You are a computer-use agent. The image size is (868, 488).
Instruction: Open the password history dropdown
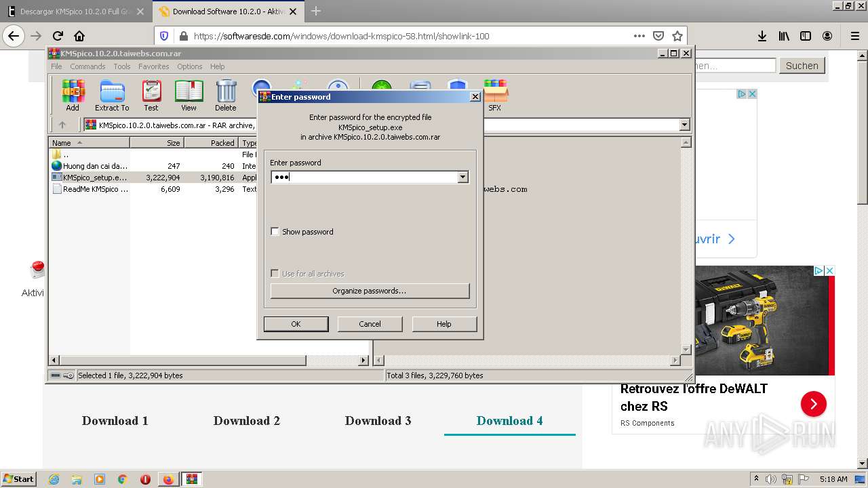pyautogui.click(x=462, y=177)
